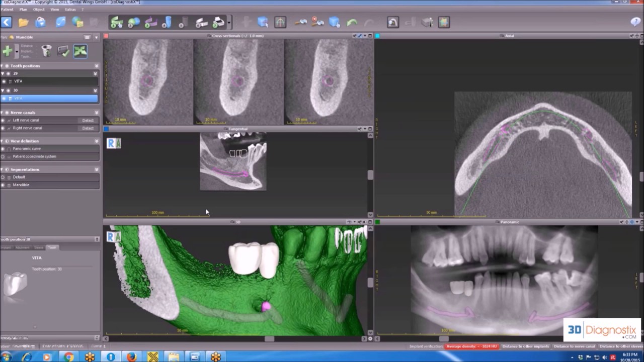Toggle visibility of Right nerve canal

3,128
